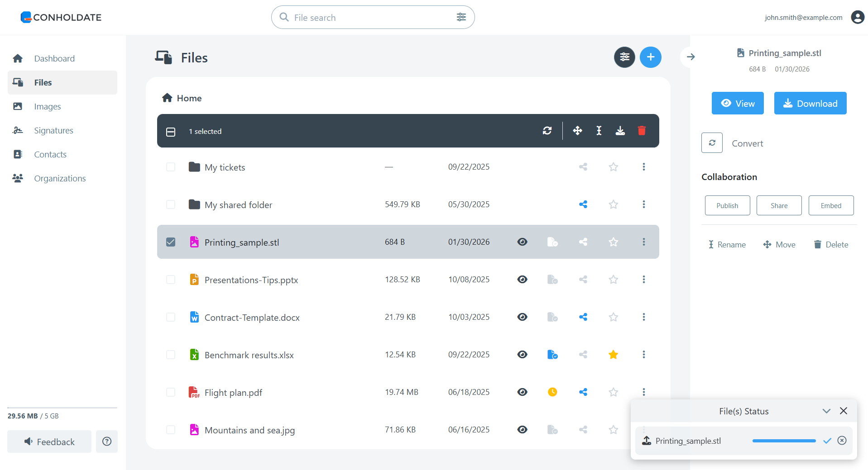Screen dimensions: 868x470
Task: Check the checkbox next to My tickets folder
Action: click(171, 166)
